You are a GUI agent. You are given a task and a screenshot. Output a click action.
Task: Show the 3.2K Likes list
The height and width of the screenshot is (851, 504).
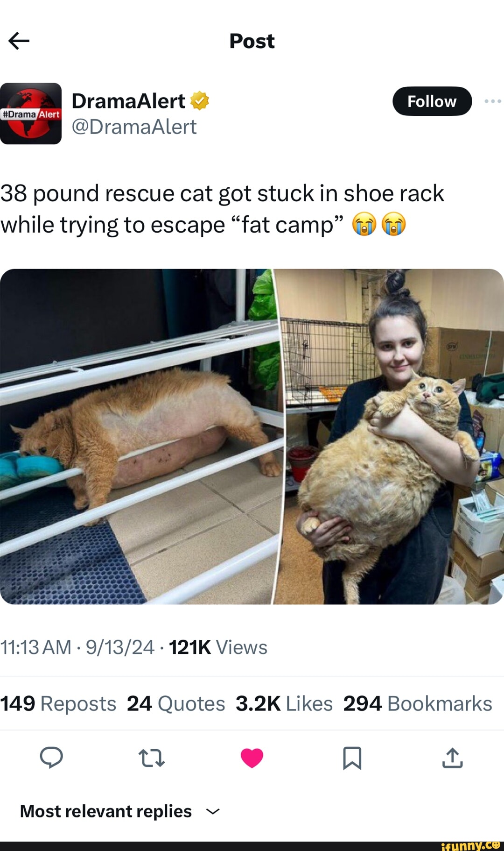(284, 703)
